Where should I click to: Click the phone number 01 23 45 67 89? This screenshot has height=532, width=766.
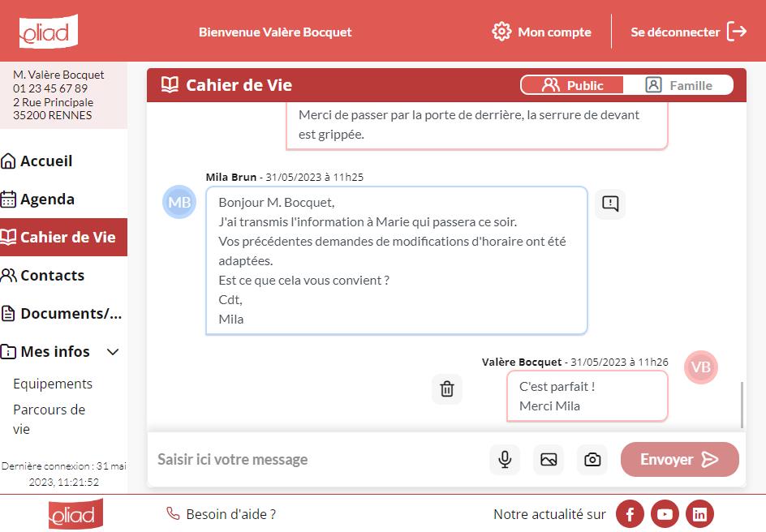click(50, 88)
